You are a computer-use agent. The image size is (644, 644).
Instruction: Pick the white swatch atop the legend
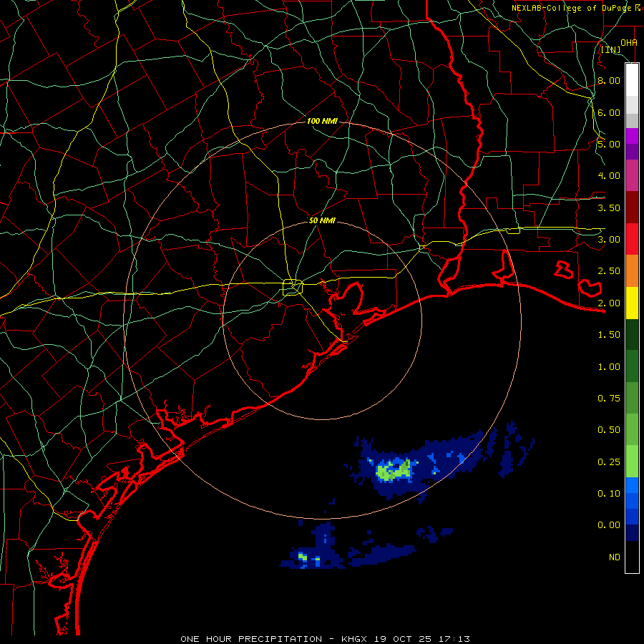point(632,80)
